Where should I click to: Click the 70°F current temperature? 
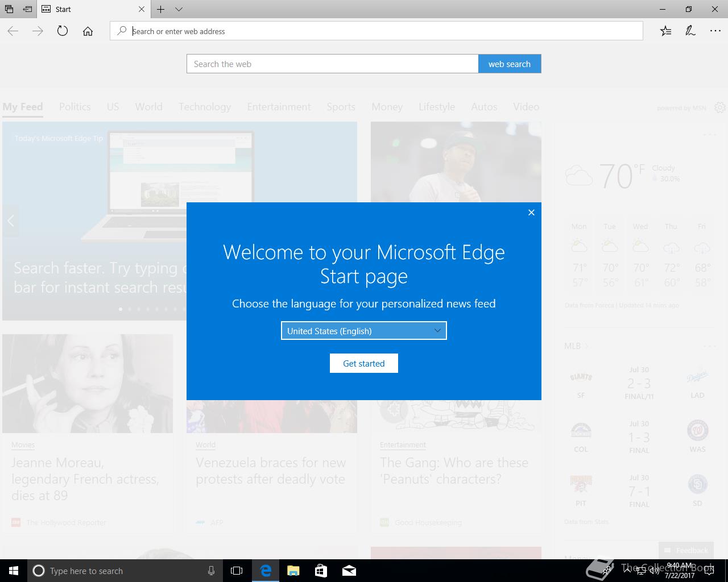[622, 176]
